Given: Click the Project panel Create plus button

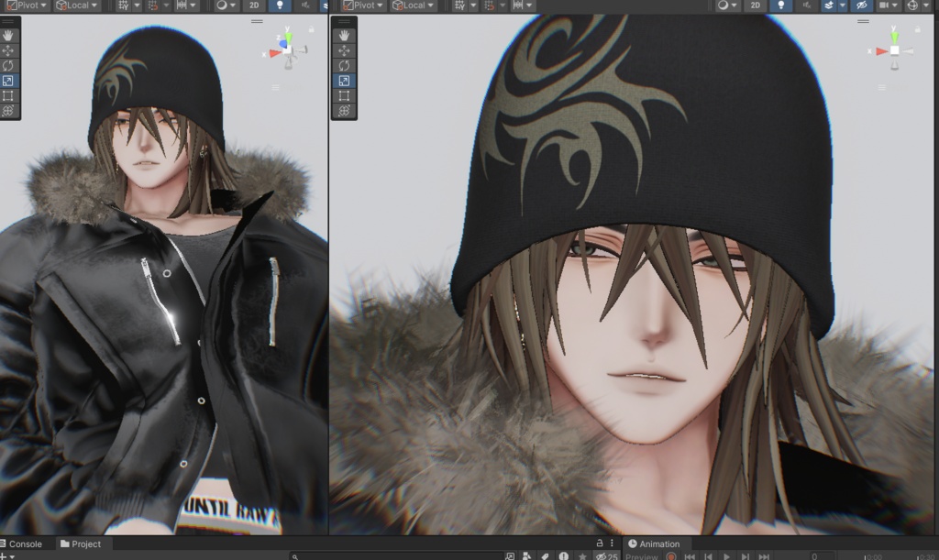Looking at the screenshot, I should (6, 556).
